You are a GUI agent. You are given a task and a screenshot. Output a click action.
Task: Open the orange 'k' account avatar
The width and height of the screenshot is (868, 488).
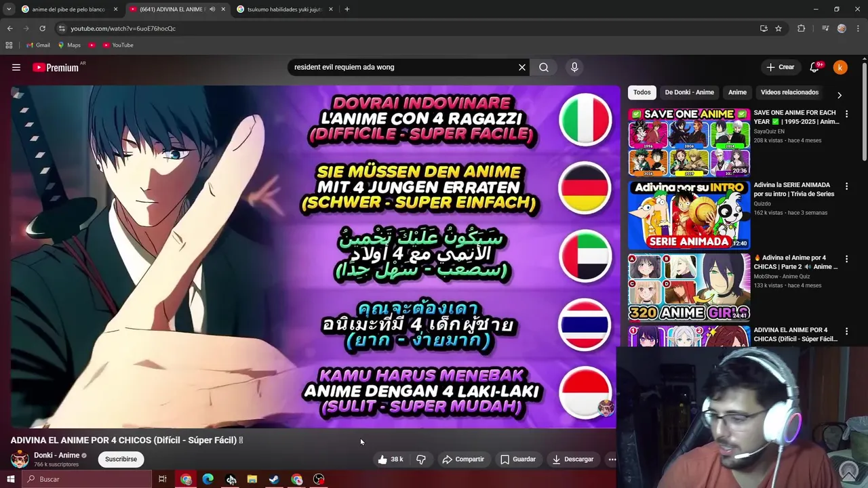coord(840,67)
